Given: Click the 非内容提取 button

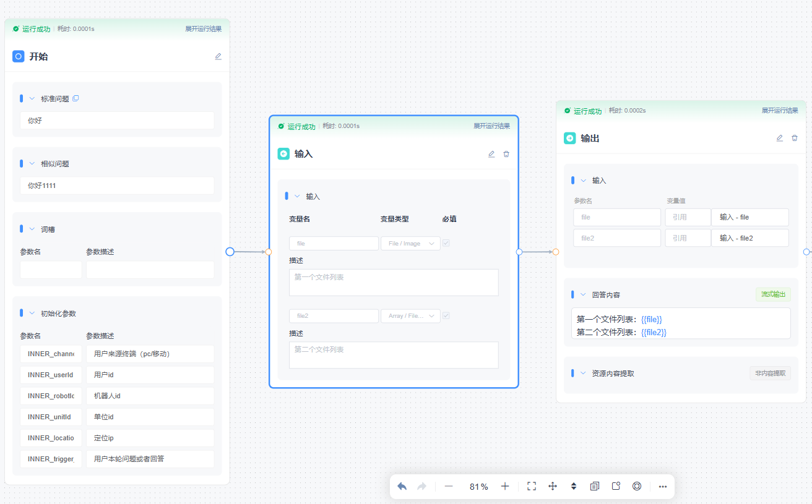Looking at the screenshot, I should pyautogui.click(x=770, y=373).
